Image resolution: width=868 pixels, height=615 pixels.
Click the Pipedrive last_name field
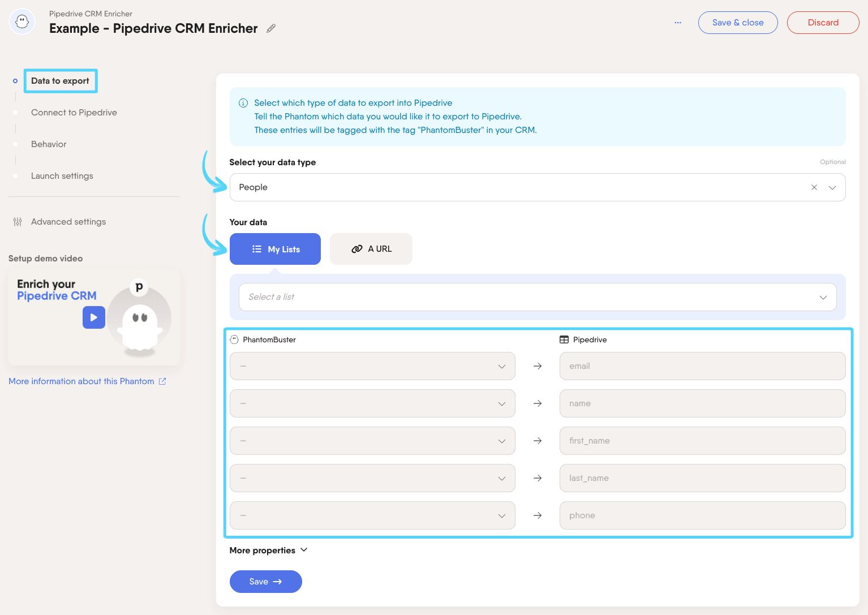pyautogui.click(x=703, y=478)
